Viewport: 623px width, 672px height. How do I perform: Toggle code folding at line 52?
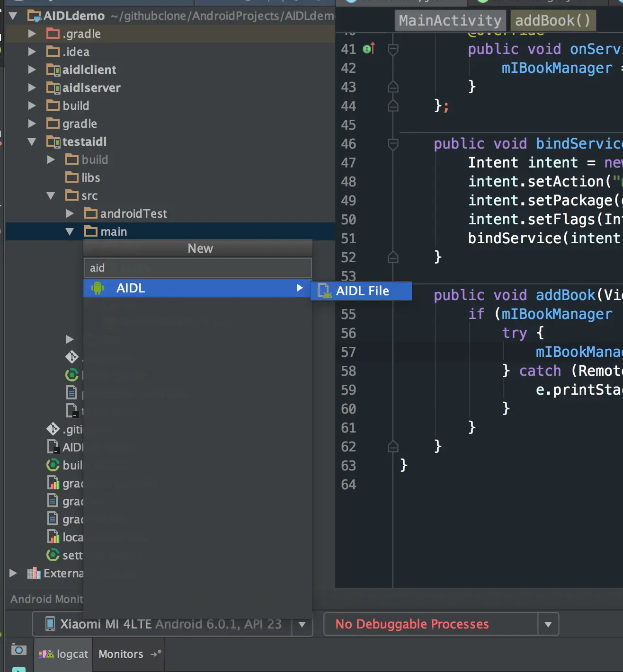click(393, 257)
